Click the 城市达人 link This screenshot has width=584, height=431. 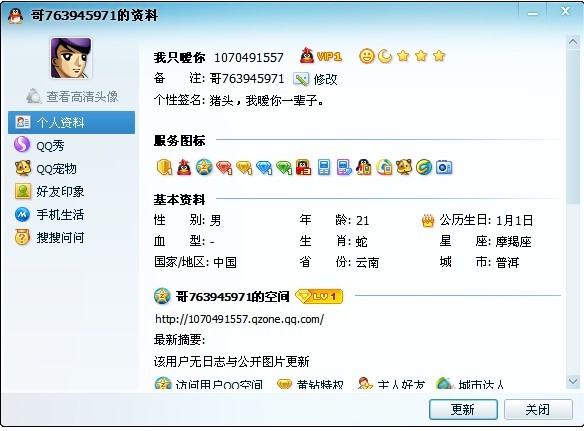click(x=481, y=384)
